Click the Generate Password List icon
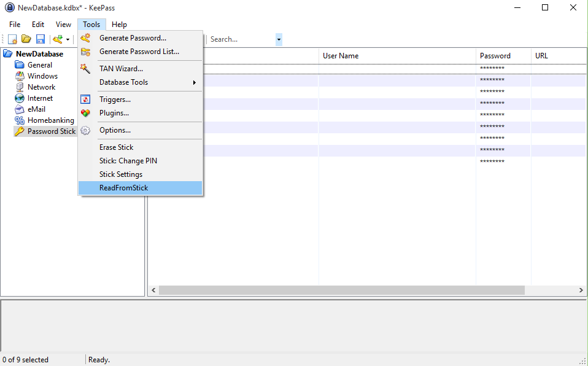Image resolution: width=588 pixels, height=366 pixels. click(x=85, y=52)
